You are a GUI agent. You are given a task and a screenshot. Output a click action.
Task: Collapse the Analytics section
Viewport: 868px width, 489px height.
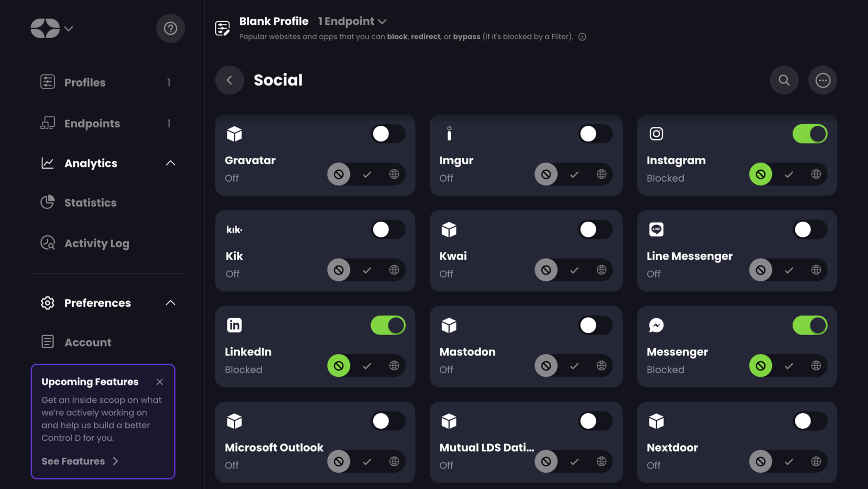[x=170, y=163]
